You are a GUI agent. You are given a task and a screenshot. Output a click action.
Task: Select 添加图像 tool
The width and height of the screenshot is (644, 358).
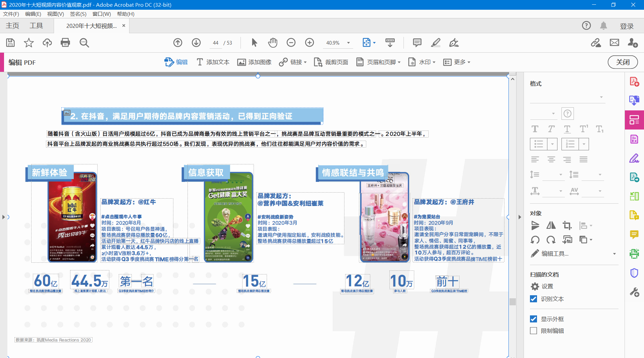coord(255,62)
